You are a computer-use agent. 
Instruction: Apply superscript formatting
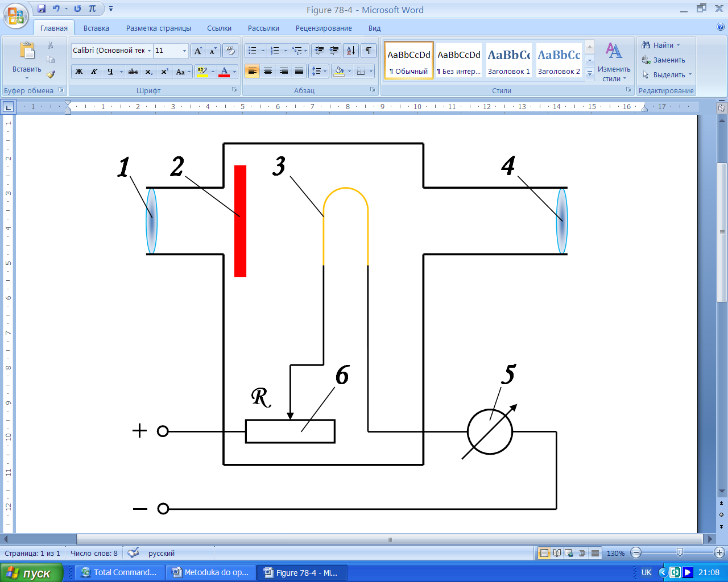point(164,72)
